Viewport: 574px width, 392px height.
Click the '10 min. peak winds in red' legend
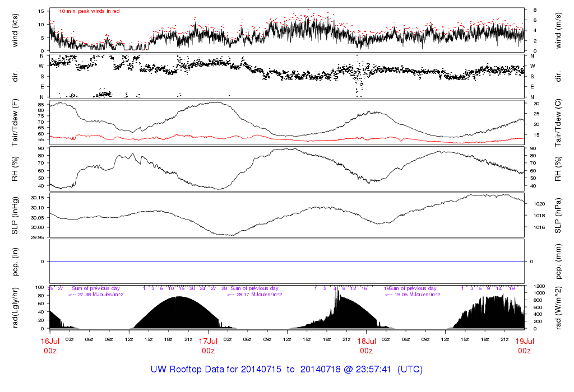[89, 11]
